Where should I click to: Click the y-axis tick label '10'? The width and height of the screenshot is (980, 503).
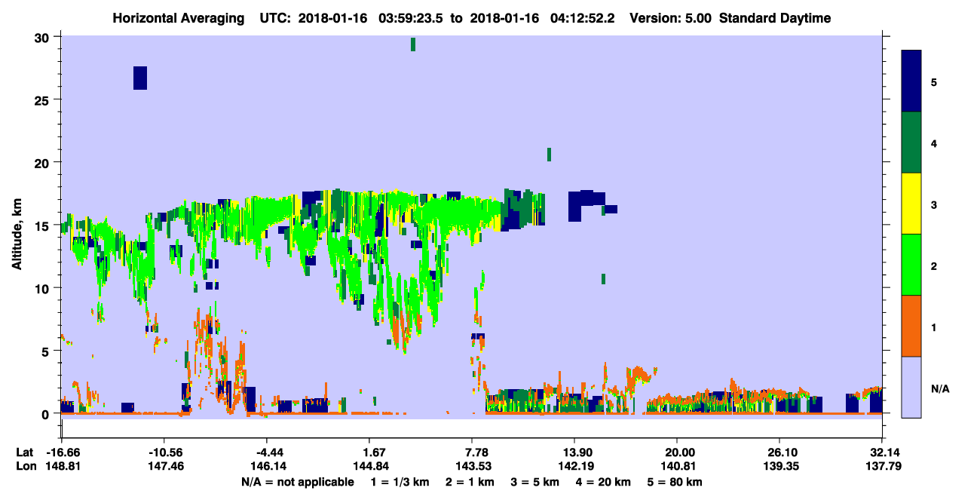42,288
